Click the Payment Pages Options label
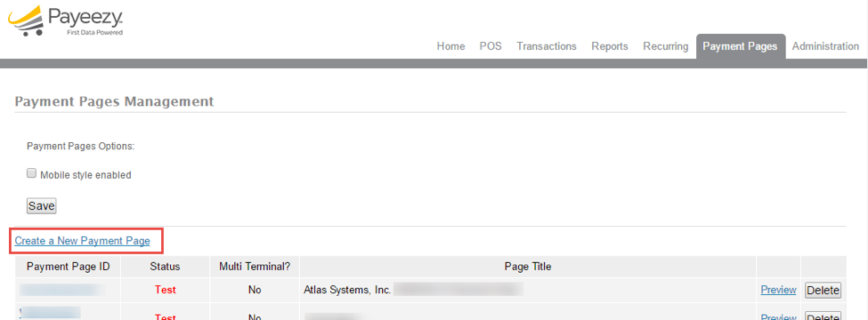Image resolution: width=868 pixels, height=320 pixels. 81,147
